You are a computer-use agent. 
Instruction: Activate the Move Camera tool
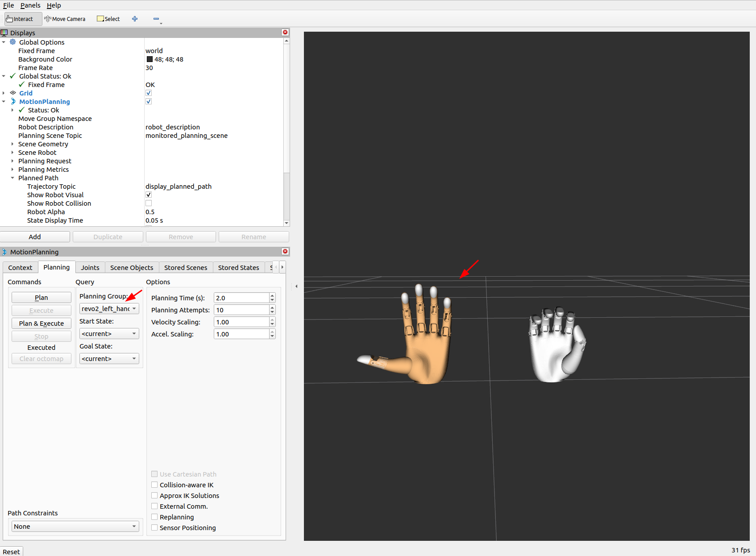pos(65,19)
